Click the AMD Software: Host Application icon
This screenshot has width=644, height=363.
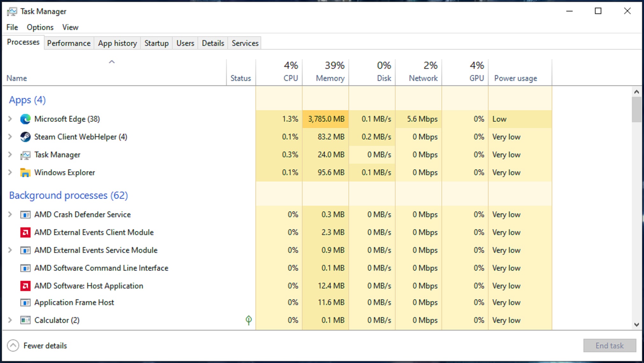pyautogui.click(x=25, y=286)
